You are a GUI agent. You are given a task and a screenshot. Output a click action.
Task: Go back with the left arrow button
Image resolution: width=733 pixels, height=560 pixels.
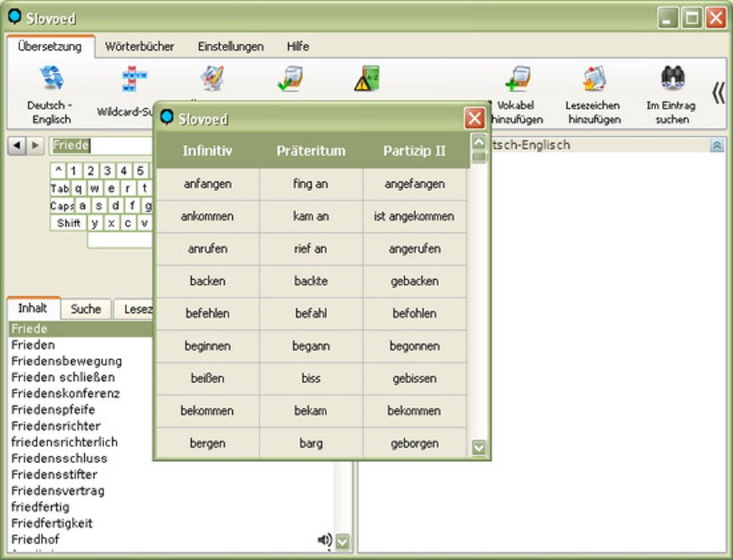(17, 145)
